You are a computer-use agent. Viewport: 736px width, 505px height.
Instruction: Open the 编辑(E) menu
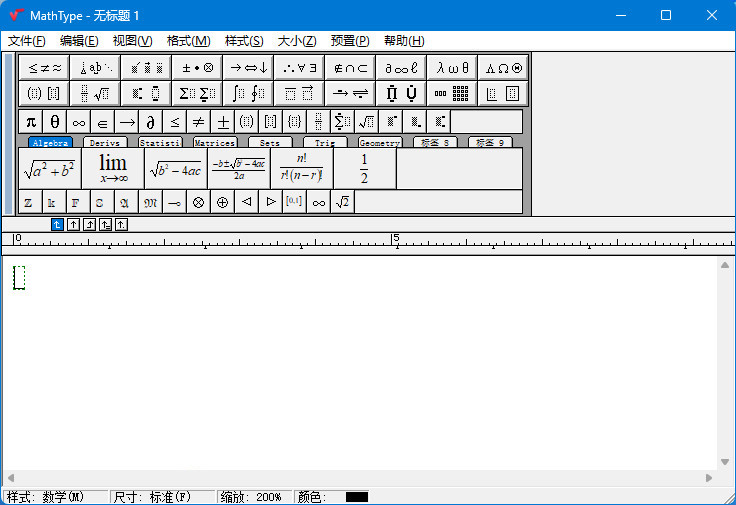pos(79,41)
